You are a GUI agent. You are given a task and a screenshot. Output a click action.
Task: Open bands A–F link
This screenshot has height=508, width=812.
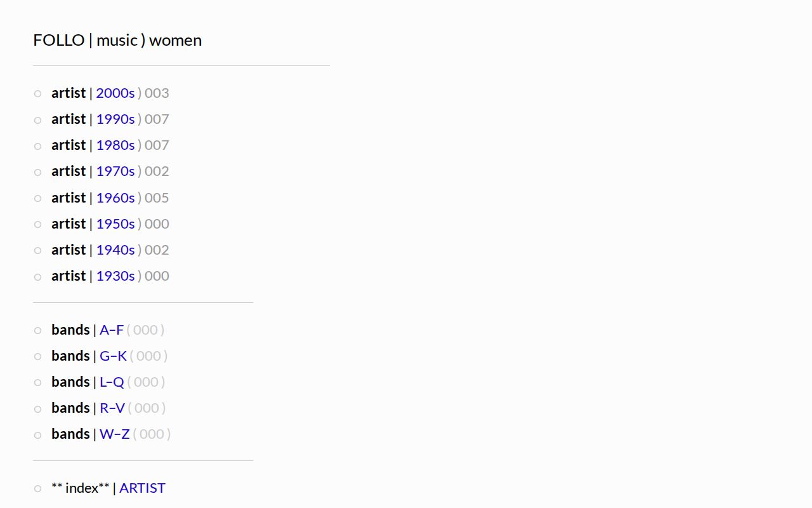coord(112,330)
